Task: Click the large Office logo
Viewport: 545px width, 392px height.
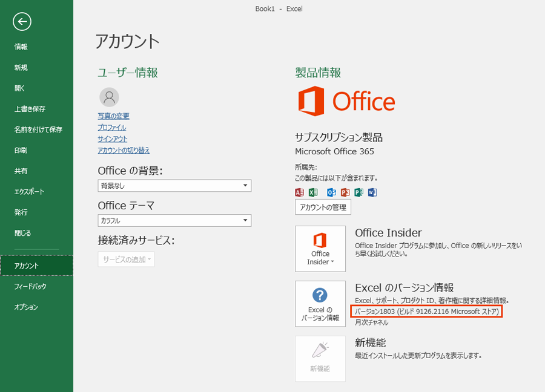Action: [x=346, y=101]
